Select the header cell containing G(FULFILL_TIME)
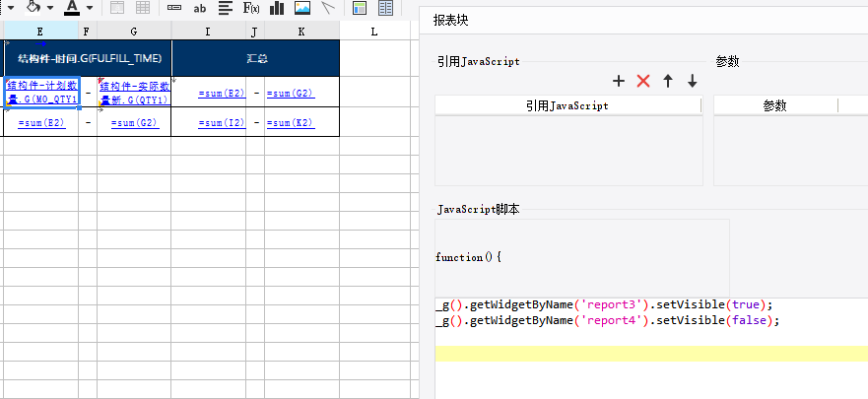This screenshot has height=399, width=868. coord(88,58)
